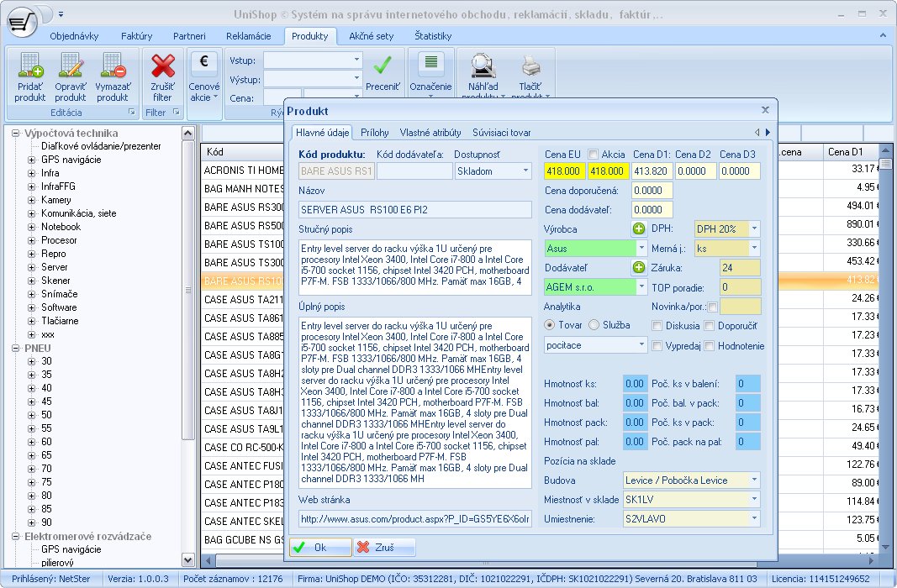Switch to the Prílohy dialog tab
897x588 pixels.
375,133
